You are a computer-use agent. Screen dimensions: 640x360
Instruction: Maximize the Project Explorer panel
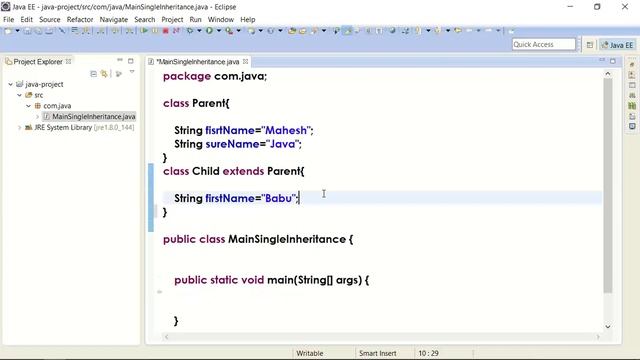[x=131, y=61]
